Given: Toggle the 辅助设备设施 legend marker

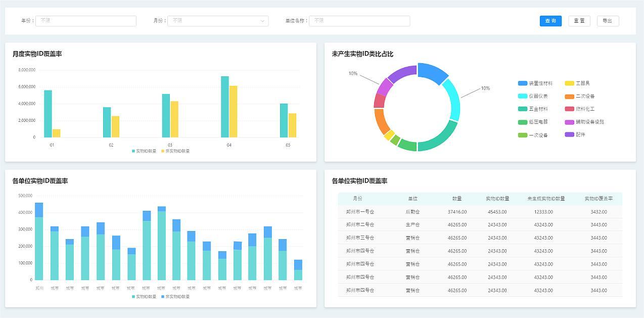Looking at the screenshot, I should coord(569,122).
